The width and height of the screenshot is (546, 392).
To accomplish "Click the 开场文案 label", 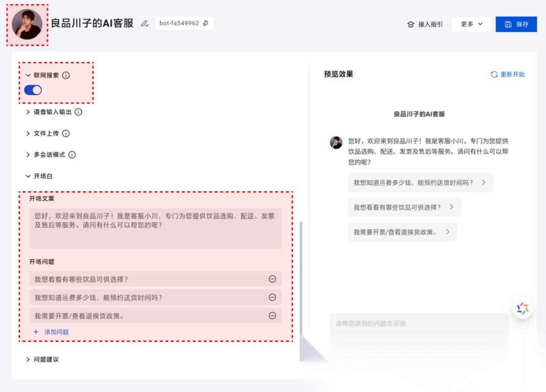I will point(42,199).
